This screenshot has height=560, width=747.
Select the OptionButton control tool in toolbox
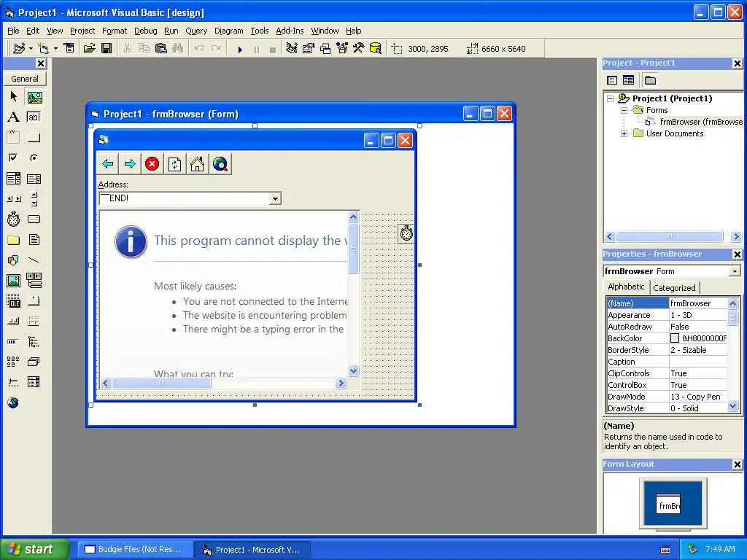coord(34,157)
